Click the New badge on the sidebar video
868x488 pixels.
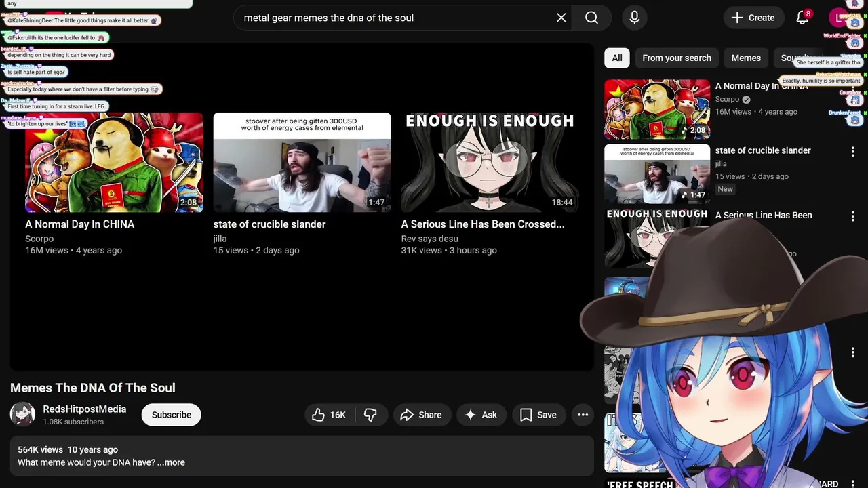726,189
